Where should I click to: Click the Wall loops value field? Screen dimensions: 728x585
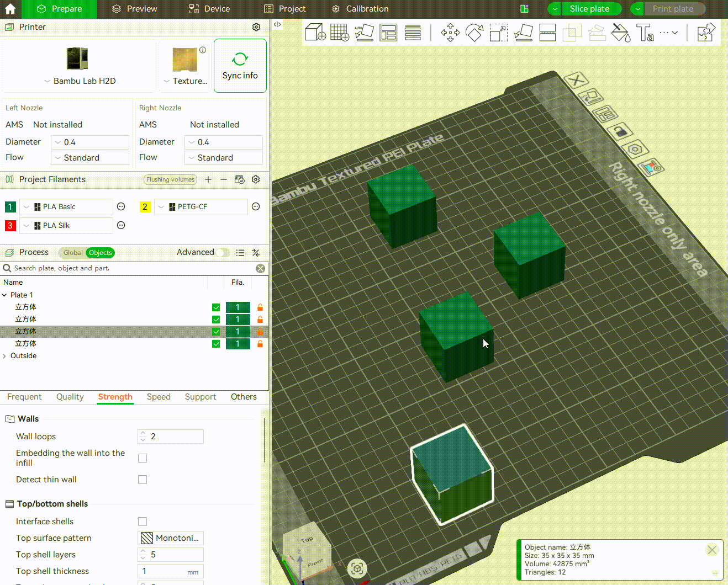click(x=171, y=437)
